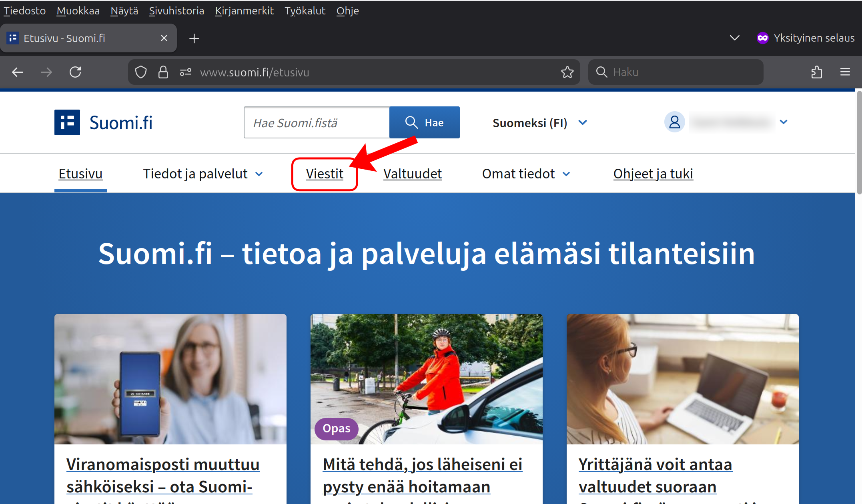This screenshot has width=862, height=504.
Task: Click the Hae Suomi.fistä search field
Action: point(316,123)
